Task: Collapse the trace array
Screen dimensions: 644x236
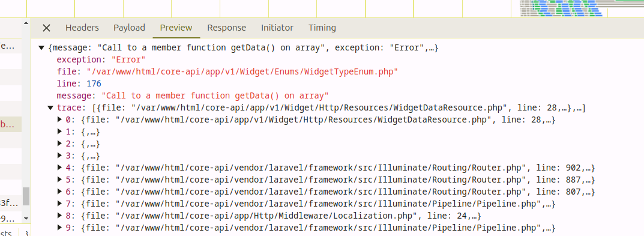Action: coord(50,108)
